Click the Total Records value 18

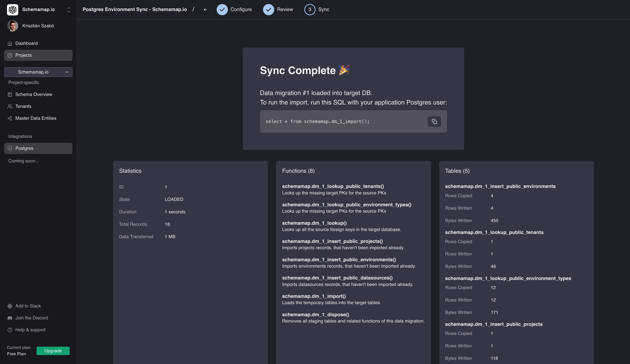tap(167, 224)
